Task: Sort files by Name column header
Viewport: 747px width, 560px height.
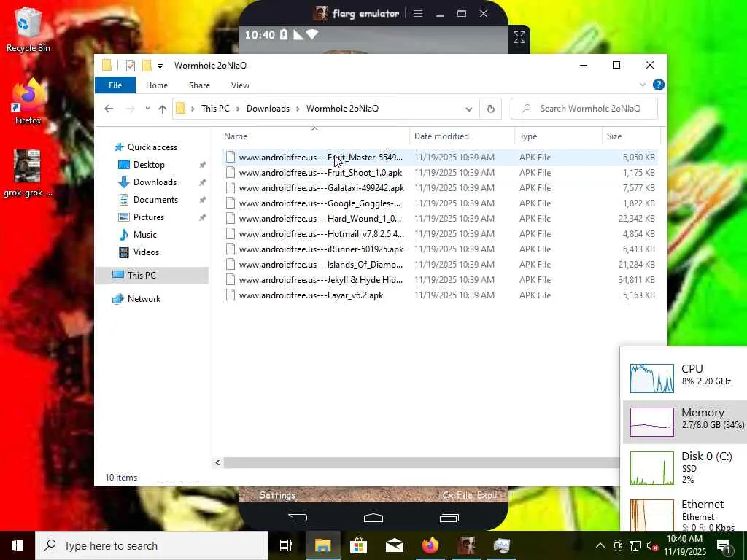Action: click(314, 136)
